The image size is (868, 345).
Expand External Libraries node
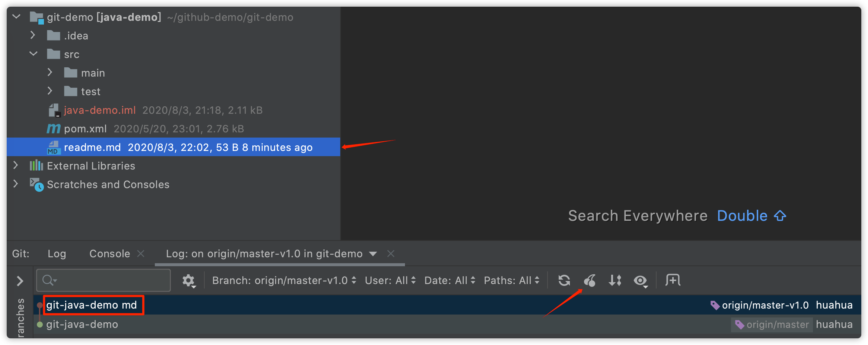[16, 165]
